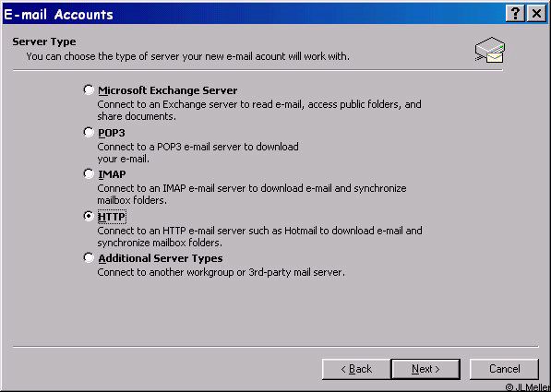Click the focused HTTP label text
This screenshot has width=551, height=392.
112,217
